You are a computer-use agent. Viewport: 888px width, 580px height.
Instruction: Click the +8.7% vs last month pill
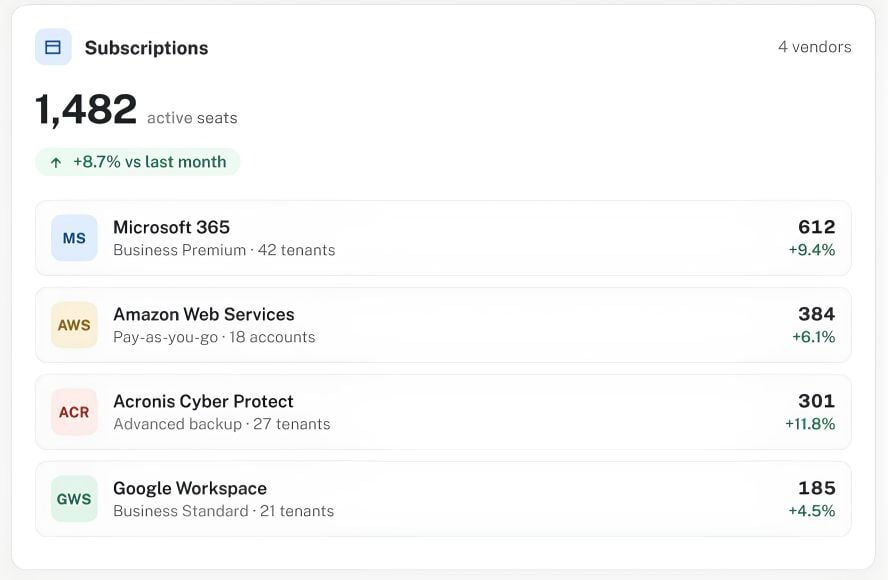click(138, 162)
